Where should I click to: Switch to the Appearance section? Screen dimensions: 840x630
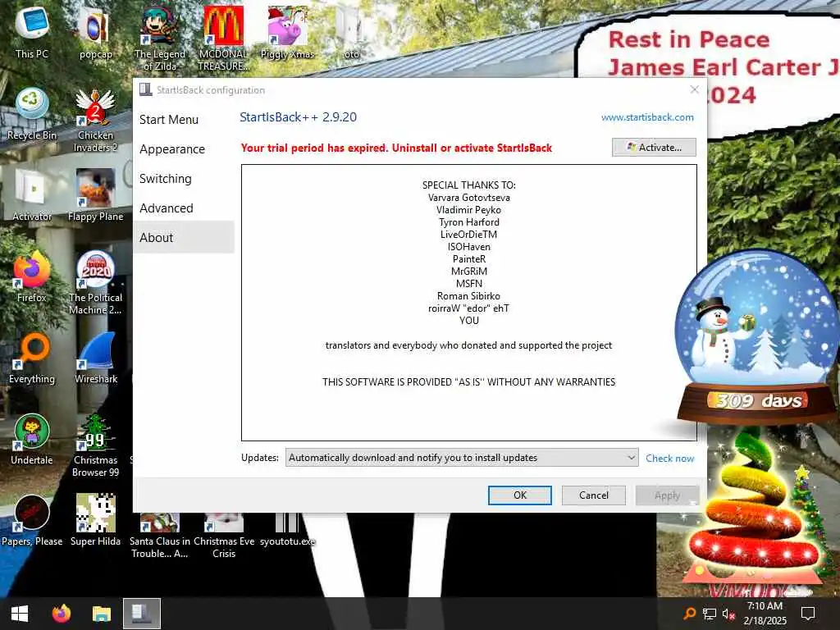point(172,149)
